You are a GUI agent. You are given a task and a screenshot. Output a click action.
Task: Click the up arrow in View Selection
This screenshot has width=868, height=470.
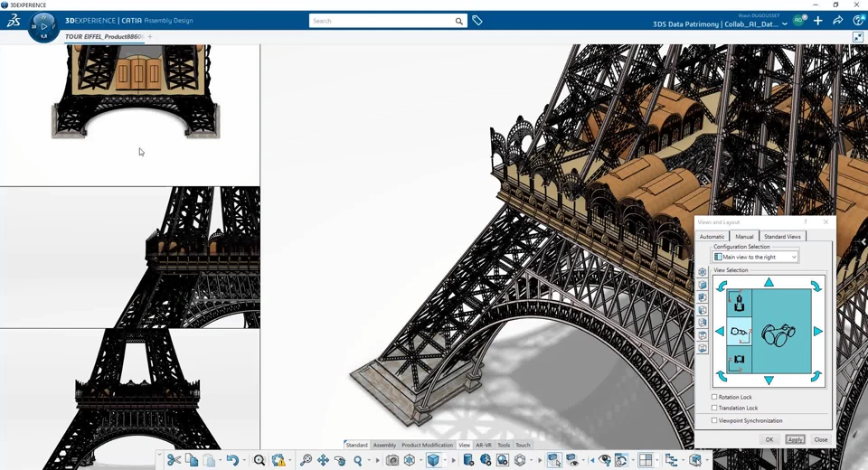click(769, 282)
